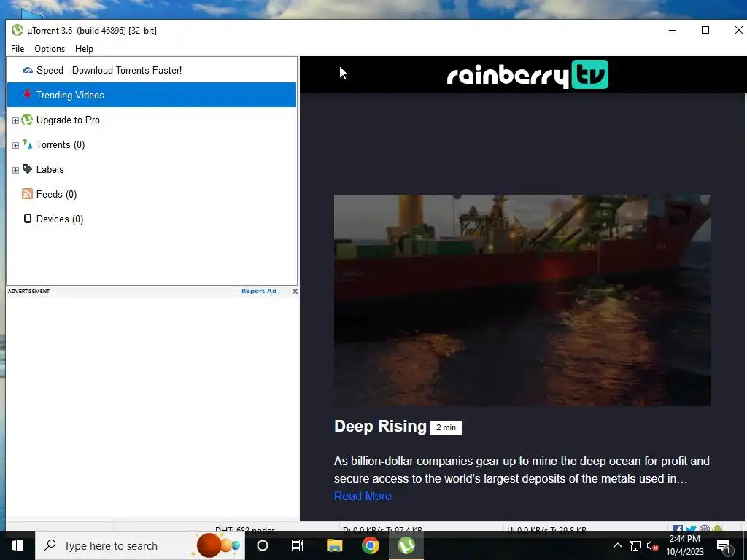747x560 pixels.
Task: Open the Windows Start menu
Action: click(x=18, y=545)
